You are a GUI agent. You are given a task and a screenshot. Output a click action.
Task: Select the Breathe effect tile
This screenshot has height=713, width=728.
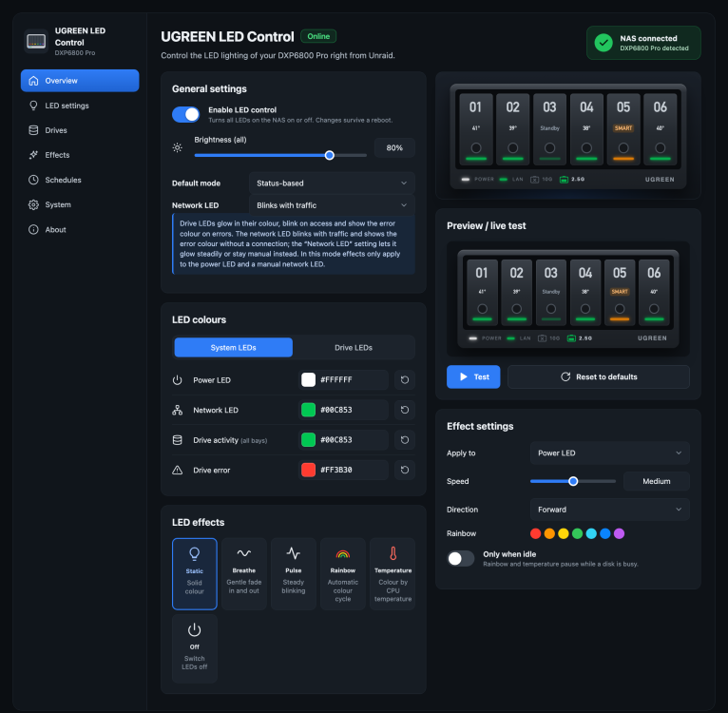pyautogui.click(x=243, y=573)
